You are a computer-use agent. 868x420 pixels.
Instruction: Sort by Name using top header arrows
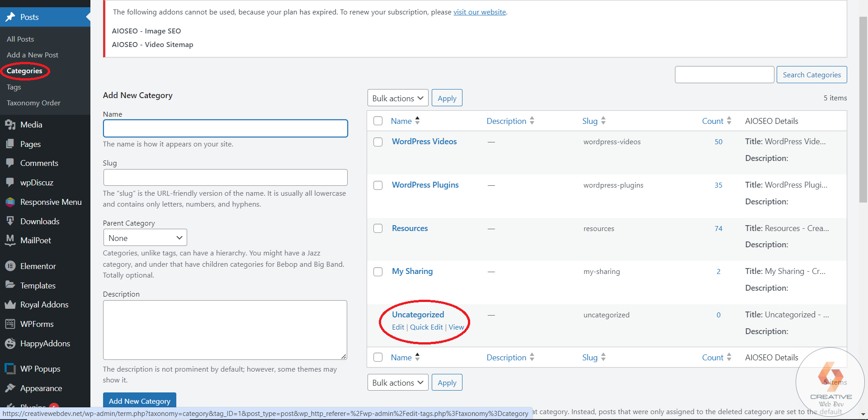[x=417, y=121]
